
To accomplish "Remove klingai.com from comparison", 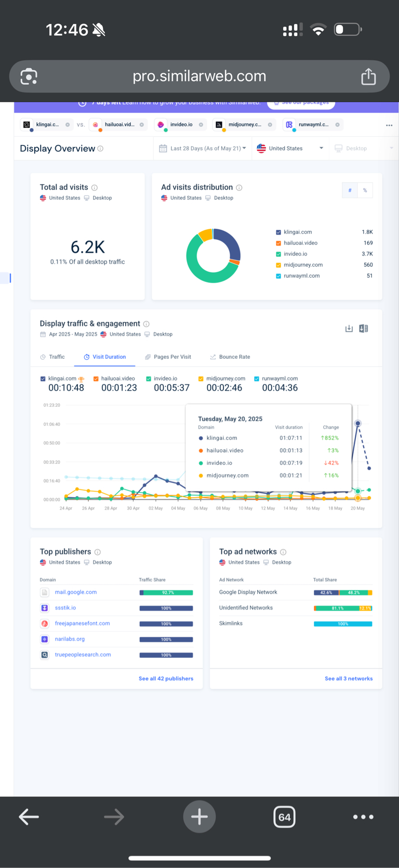I will (68, 125).
